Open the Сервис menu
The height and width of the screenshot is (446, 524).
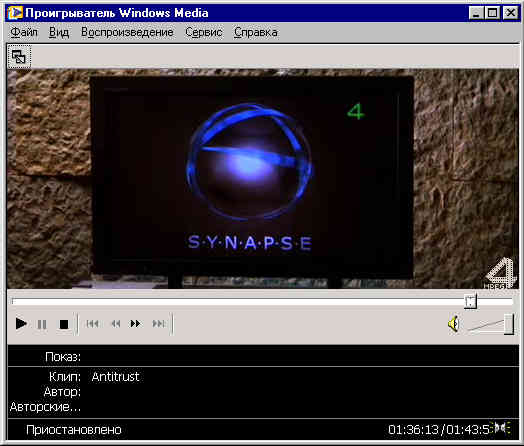[x=204, y=32]
